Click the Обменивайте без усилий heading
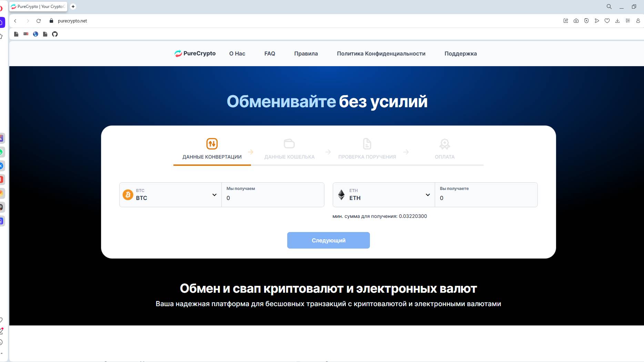Viewport: 644px width, 362px height. 327,101
